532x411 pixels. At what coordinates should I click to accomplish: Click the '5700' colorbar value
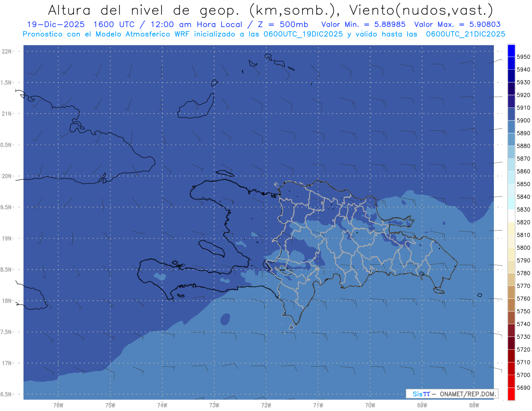(523, 375)
